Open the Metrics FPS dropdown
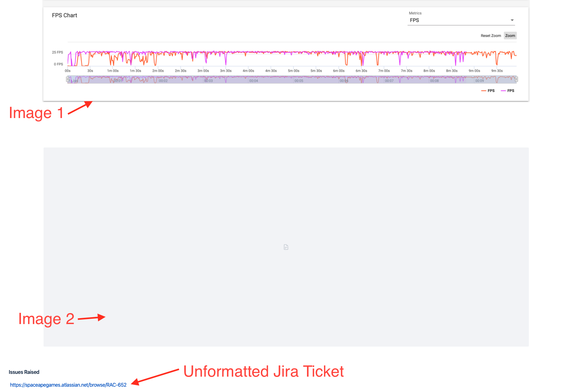568x392 pixels. (x=461, y=20)
